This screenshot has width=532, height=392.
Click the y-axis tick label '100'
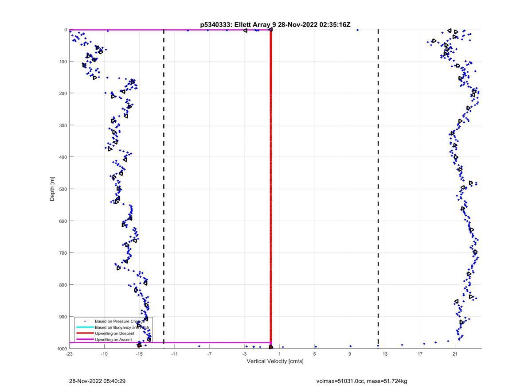63,62
